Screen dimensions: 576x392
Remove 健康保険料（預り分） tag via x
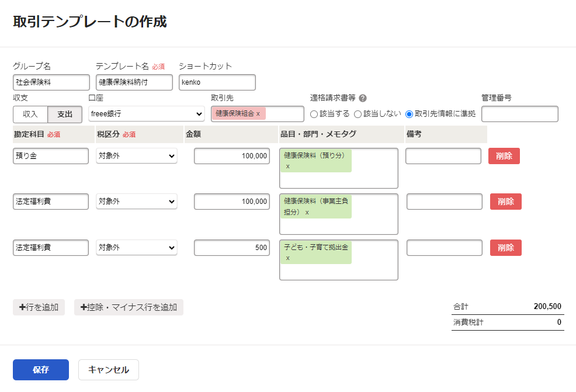(287, 166)
